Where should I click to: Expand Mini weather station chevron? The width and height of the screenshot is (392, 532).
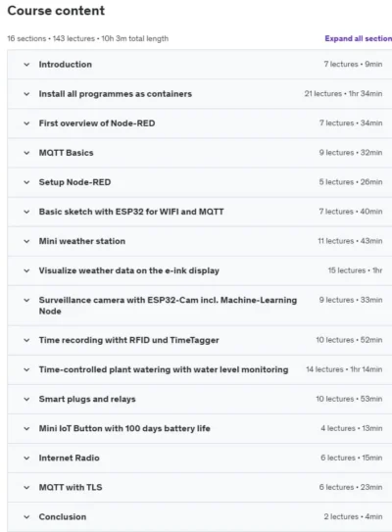26,241
